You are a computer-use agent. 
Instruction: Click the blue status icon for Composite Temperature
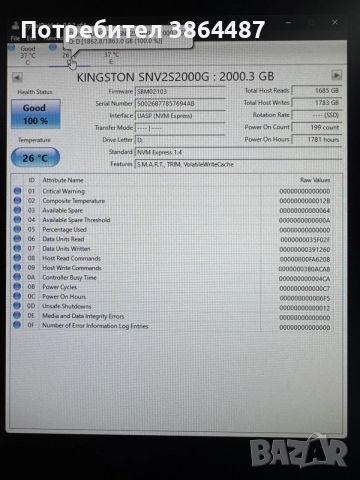[x=17, y=200]
